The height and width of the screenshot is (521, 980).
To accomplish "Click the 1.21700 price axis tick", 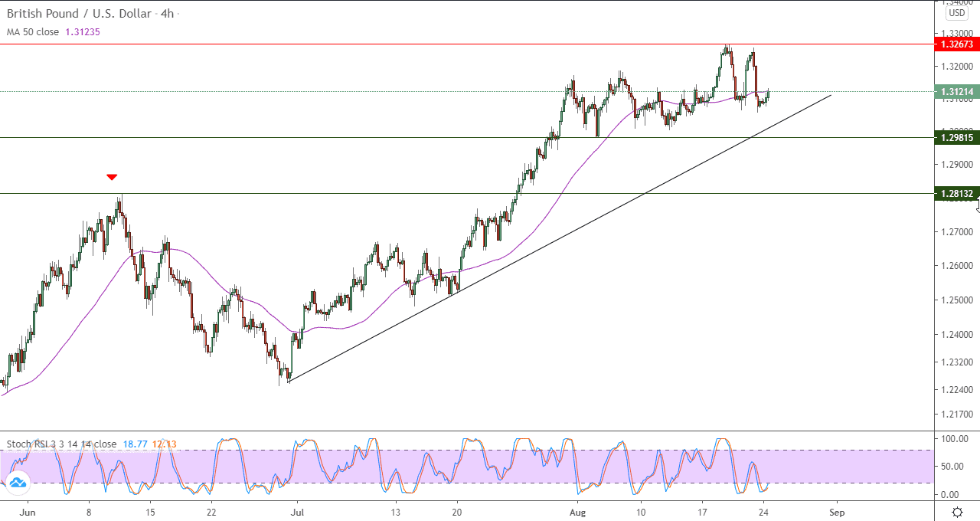I will pyautogui.click(x=957, y=415).
